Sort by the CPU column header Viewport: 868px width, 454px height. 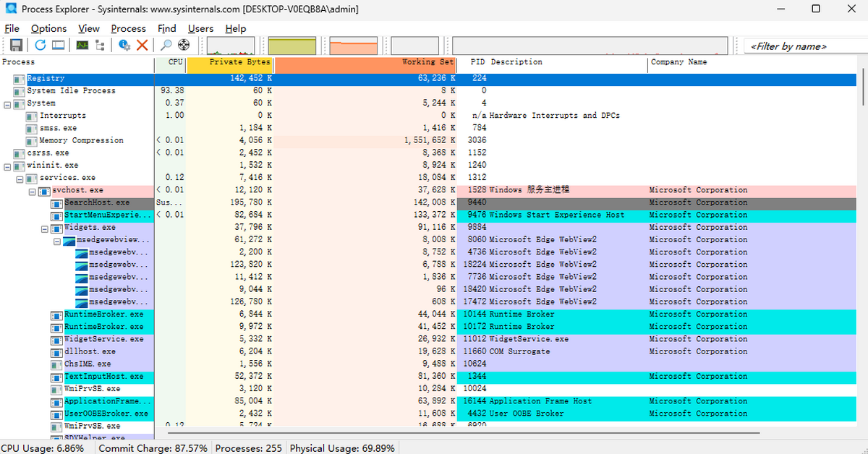point(171,63)
